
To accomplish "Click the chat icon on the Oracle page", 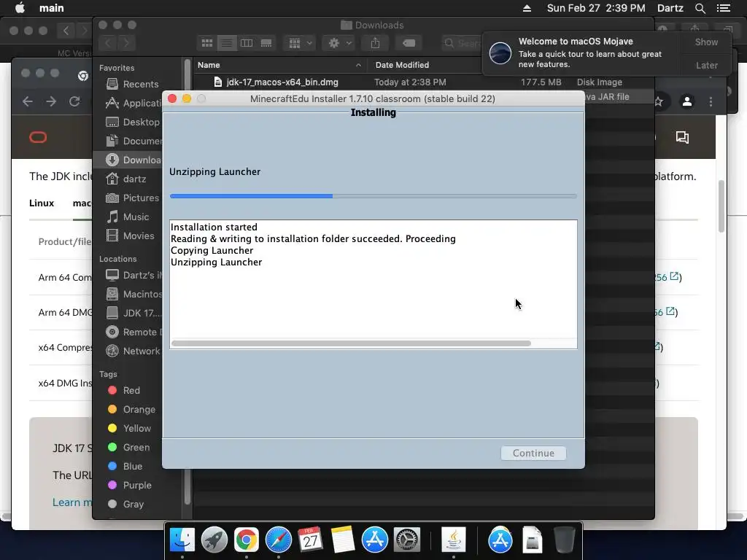I will (682, 138).
